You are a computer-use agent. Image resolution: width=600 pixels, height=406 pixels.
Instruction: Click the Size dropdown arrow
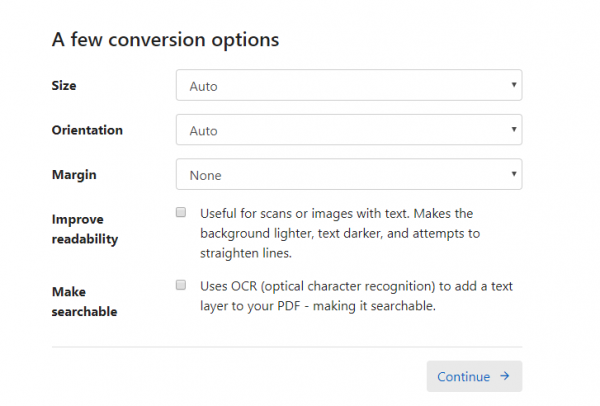[514, 85]
